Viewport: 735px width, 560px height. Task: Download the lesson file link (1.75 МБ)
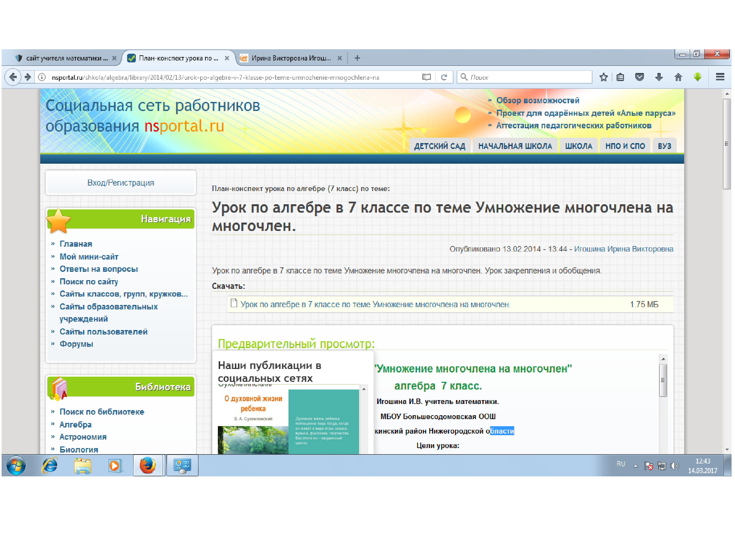375,304
